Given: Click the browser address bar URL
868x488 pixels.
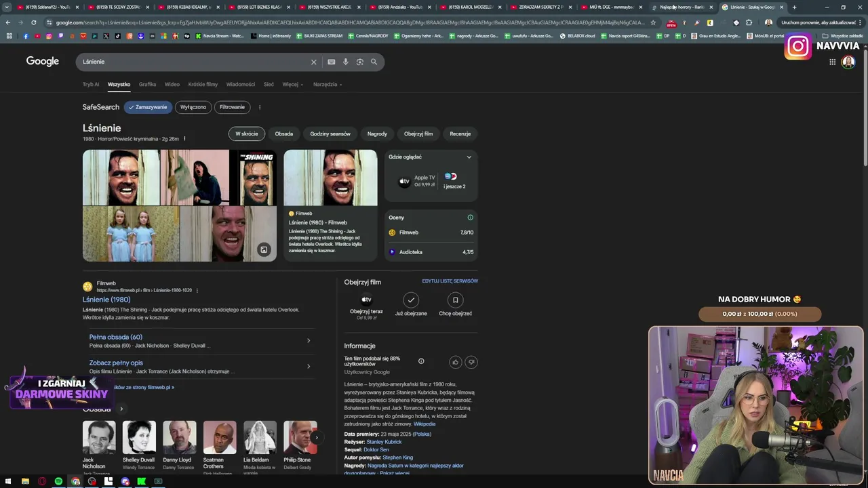Looking at the screenshot, I should point(349,22).
